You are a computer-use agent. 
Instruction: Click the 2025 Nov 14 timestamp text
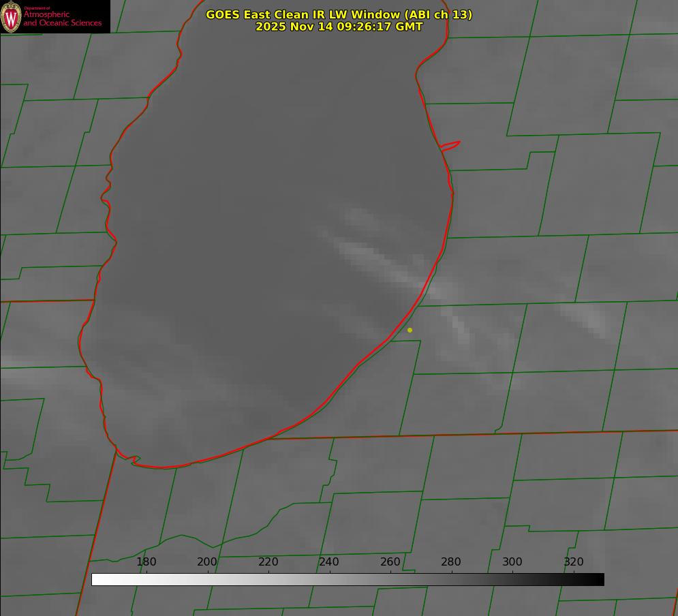(x=339, y=27)
